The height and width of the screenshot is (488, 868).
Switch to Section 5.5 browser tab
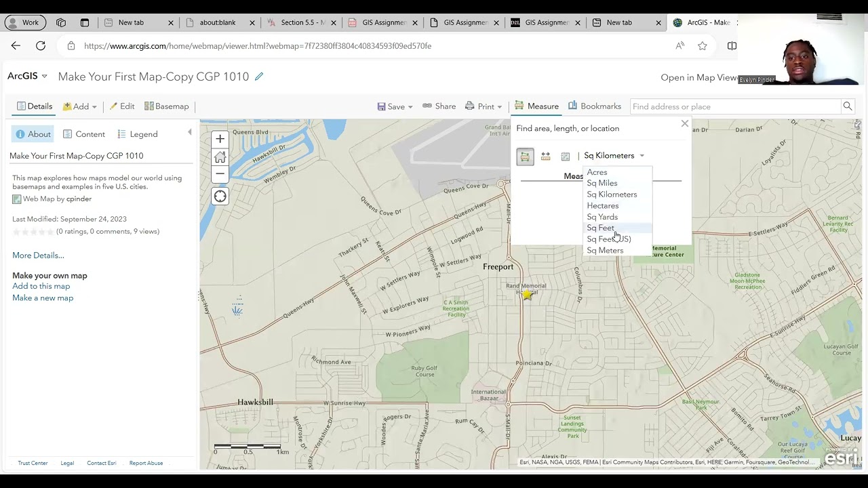(302, 22)
